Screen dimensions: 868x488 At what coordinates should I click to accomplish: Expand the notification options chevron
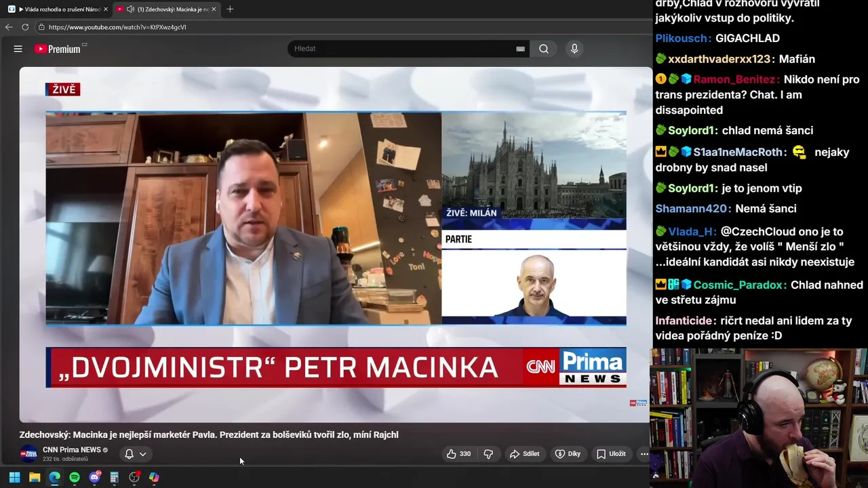(143, 454)
